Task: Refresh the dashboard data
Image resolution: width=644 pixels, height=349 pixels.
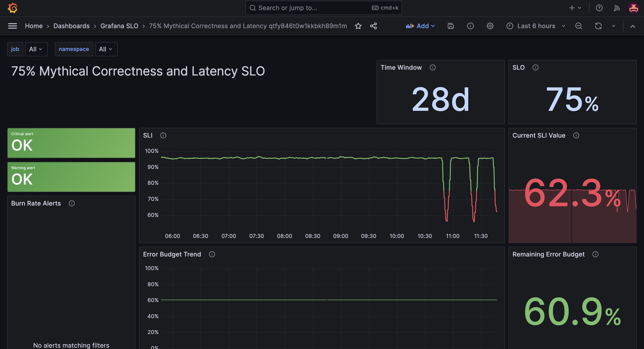Action: pyautogui.click(x=598, y=26)
